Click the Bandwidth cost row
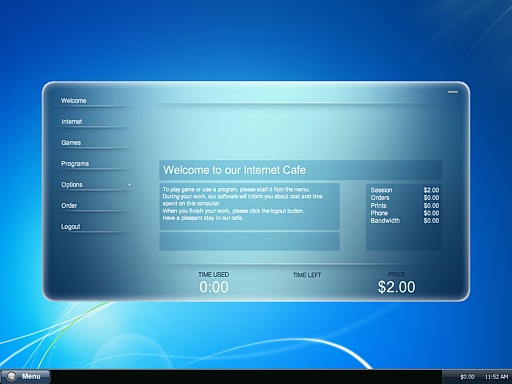Viewport: 512px width, 384px height. pyautogui.click(x=405, y=221)
